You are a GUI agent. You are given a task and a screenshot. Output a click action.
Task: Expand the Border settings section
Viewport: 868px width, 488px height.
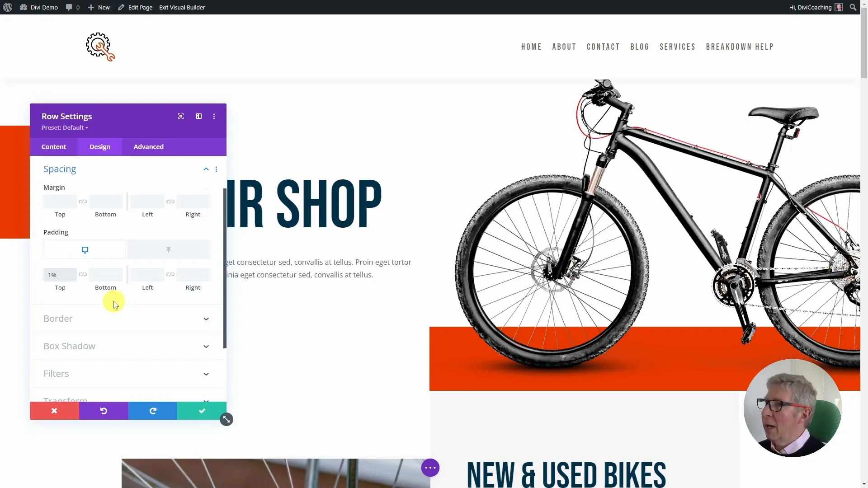(126, 319)
